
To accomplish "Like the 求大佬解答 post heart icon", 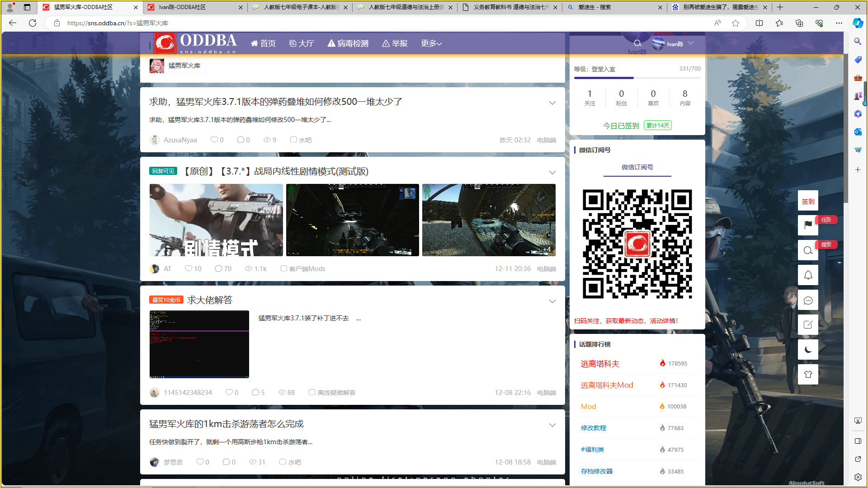I will pos(229,392).
